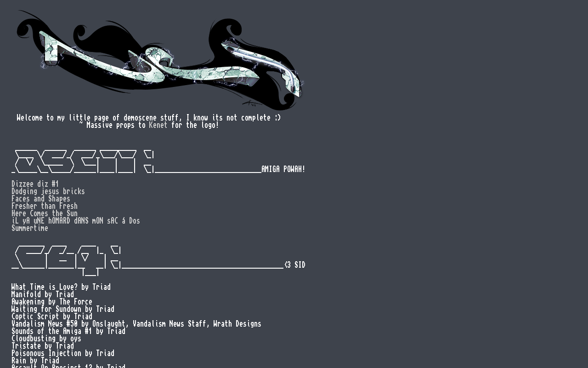Select 'What Time is Love? by Triad'
The height and width of the screenshot is (368, 588).
pos(61,287)
